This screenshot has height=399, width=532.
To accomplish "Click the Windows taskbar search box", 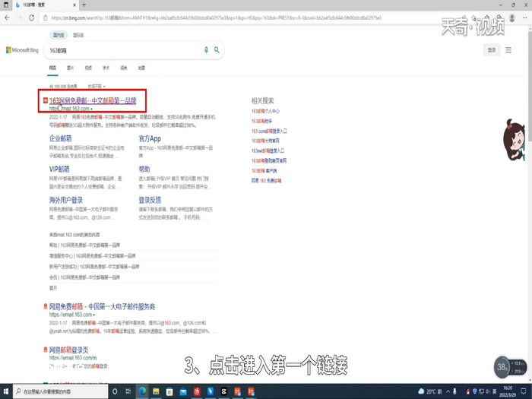I will [x=61, y=391].
